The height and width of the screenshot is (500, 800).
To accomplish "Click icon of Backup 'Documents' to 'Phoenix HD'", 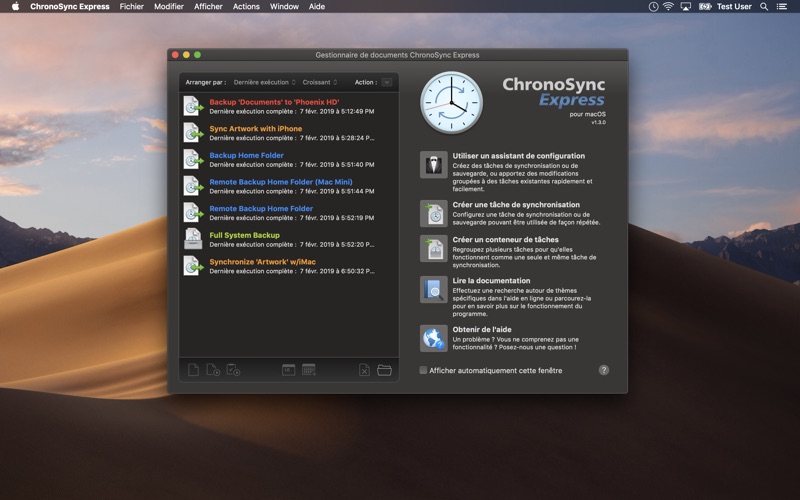I will [193, 106].
